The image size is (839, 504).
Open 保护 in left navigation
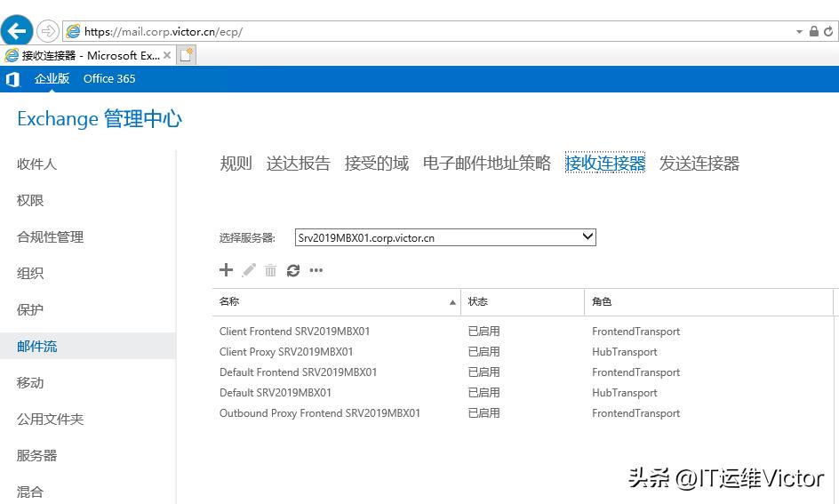30,310
